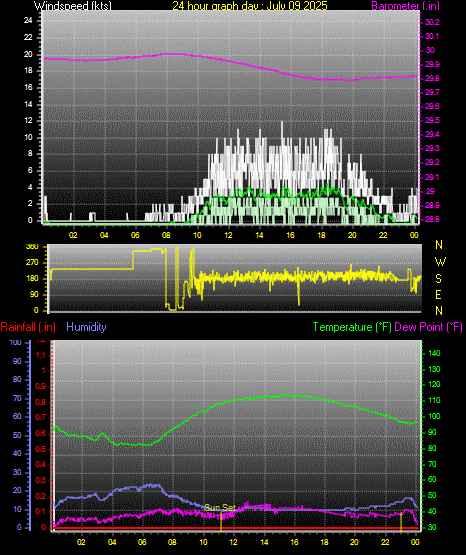Click the '140' temperature axis value
The image size is (466, 555).
(x=434, y=353)
